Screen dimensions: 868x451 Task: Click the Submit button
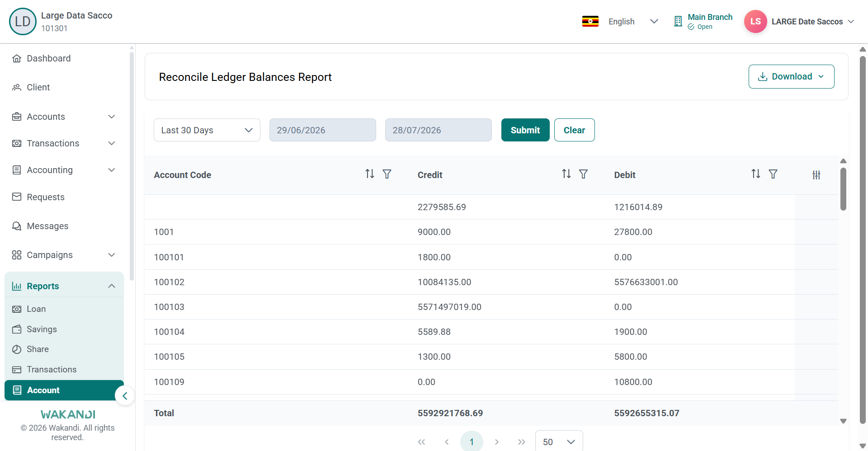coord(525,130)
